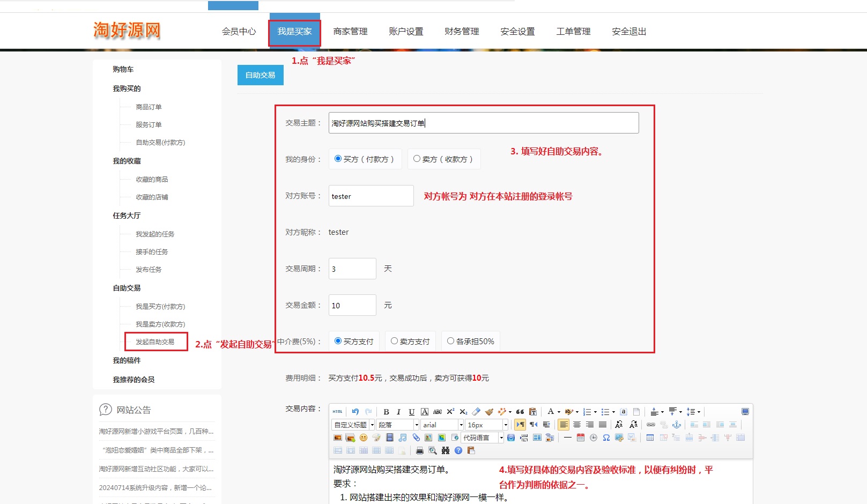This screenshot has width=867, height=504.
Task: Click the print icon in editor
Action: [419, 450]
